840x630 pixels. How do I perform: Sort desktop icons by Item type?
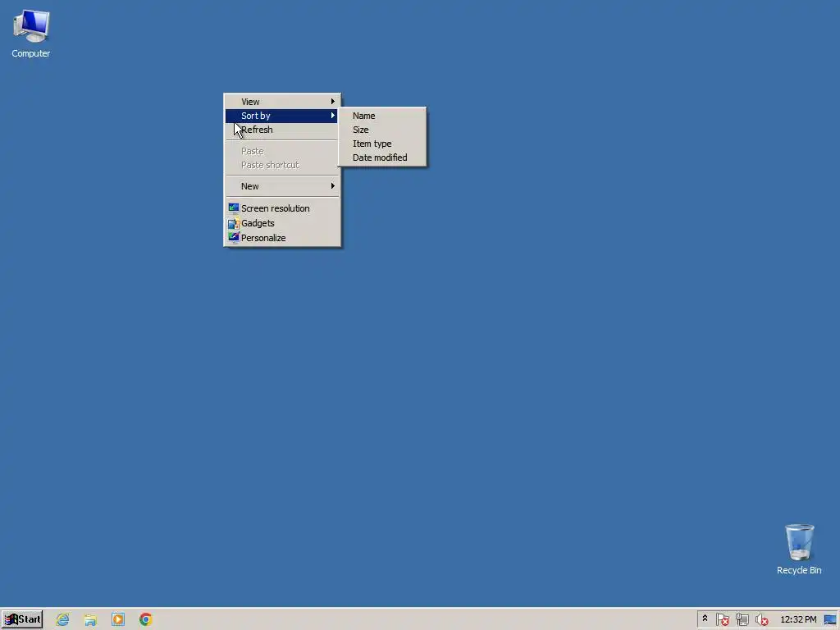point(382,144)
